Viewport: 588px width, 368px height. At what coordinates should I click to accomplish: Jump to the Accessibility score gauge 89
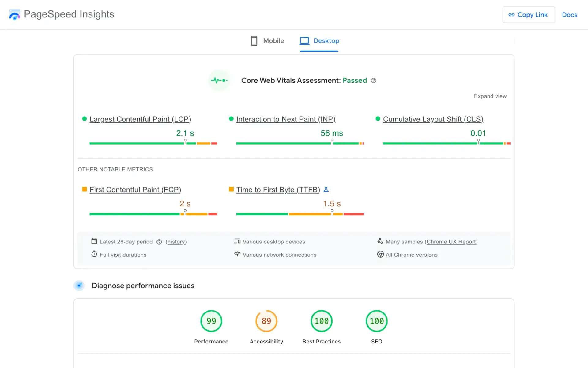(x=266, y=321)
